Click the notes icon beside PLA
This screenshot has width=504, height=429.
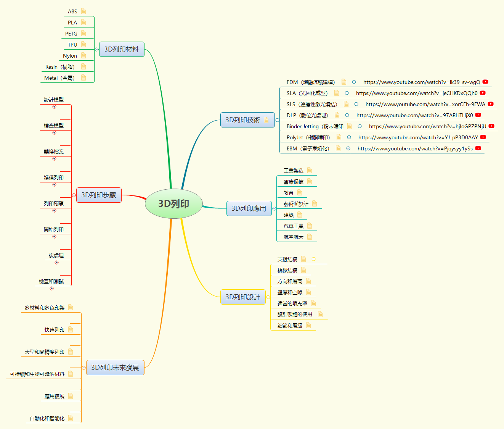[x=83, y=22]
